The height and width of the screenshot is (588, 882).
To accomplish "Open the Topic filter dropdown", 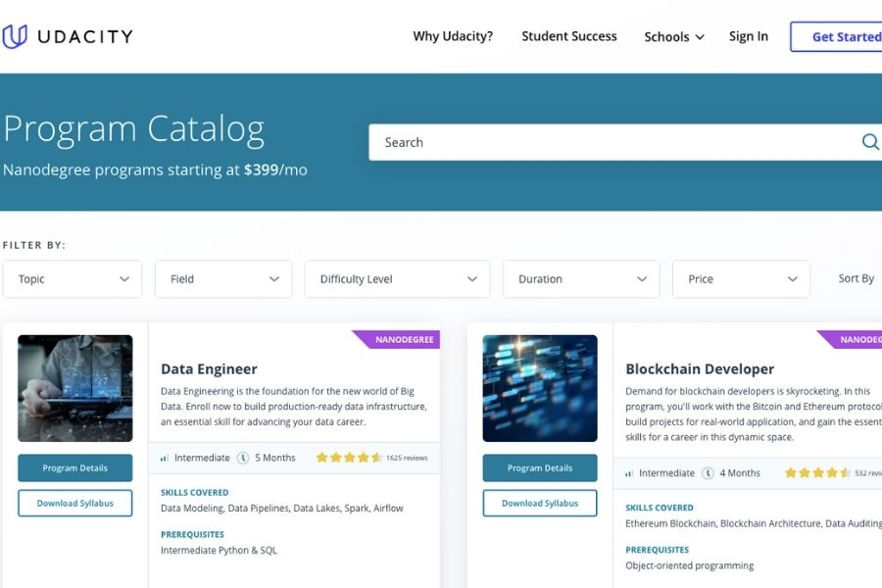I will [73, 279].
